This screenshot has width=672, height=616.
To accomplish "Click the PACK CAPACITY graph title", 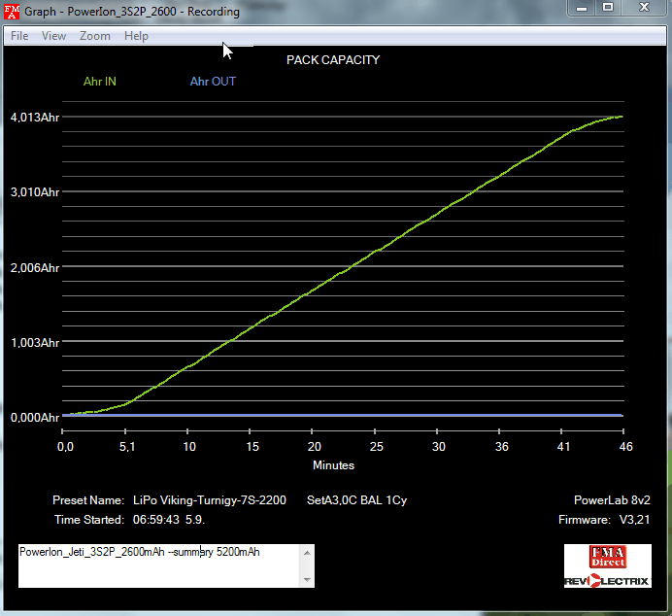I will pyautogui.click(x=333, y=60).
